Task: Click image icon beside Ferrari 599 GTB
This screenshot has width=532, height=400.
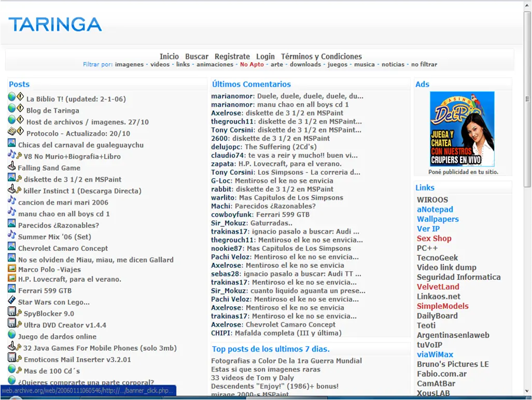Action: 12,289
